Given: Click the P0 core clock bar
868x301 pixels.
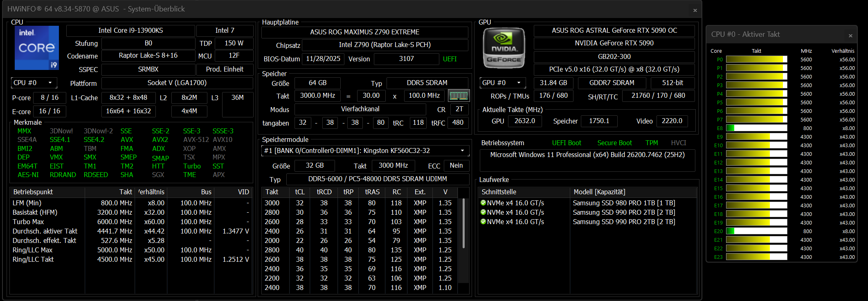Looking at the screenshot, I should tap(756, 60).
